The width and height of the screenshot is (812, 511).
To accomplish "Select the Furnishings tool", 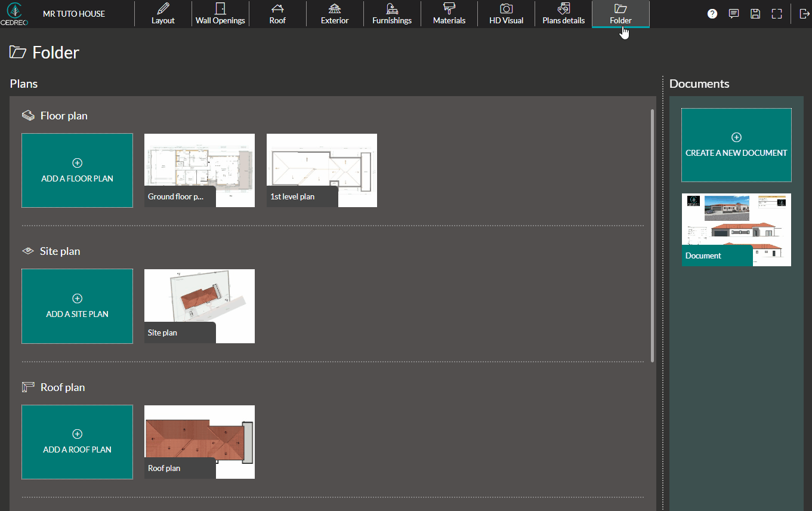I will (x=391, y=13).
